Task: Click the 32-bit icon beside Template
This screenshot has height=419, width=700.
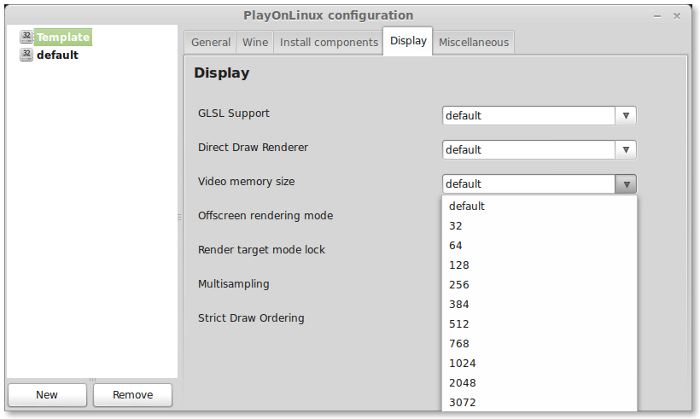Action: pos(26,37)
